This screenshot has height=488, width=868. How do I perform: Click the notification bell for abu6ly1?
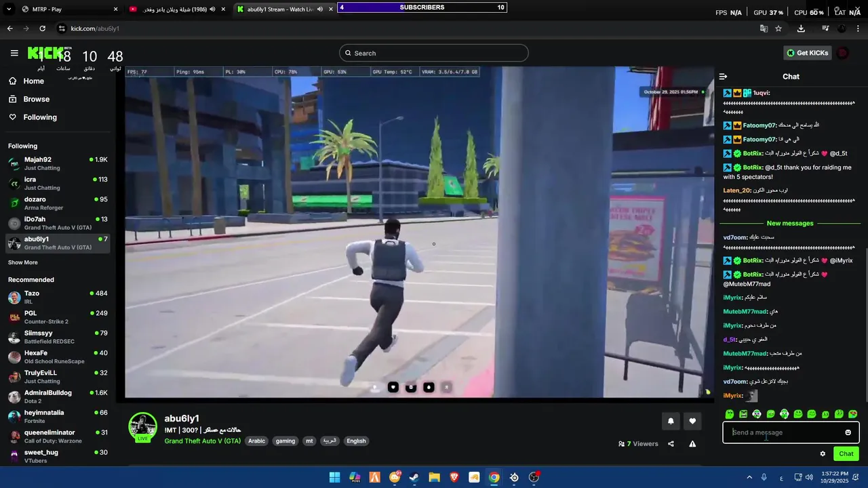(671, 421)
